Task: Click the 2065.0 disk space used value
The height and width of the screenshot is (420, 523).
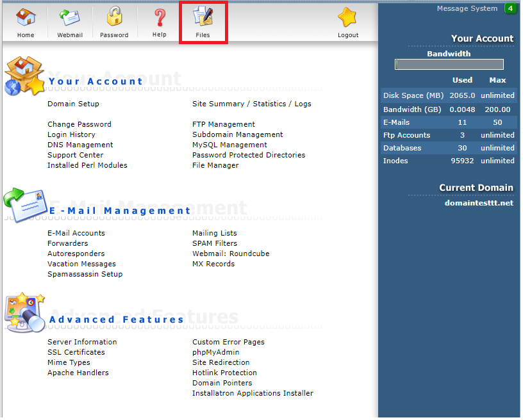Action: click(x=463, y=96)
